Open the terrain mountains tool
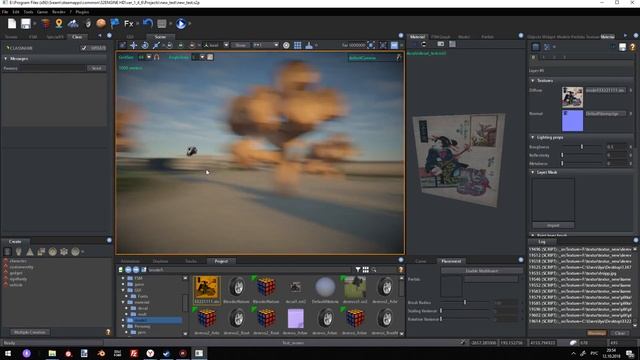 pyautogui.click(x=73, y=24)
